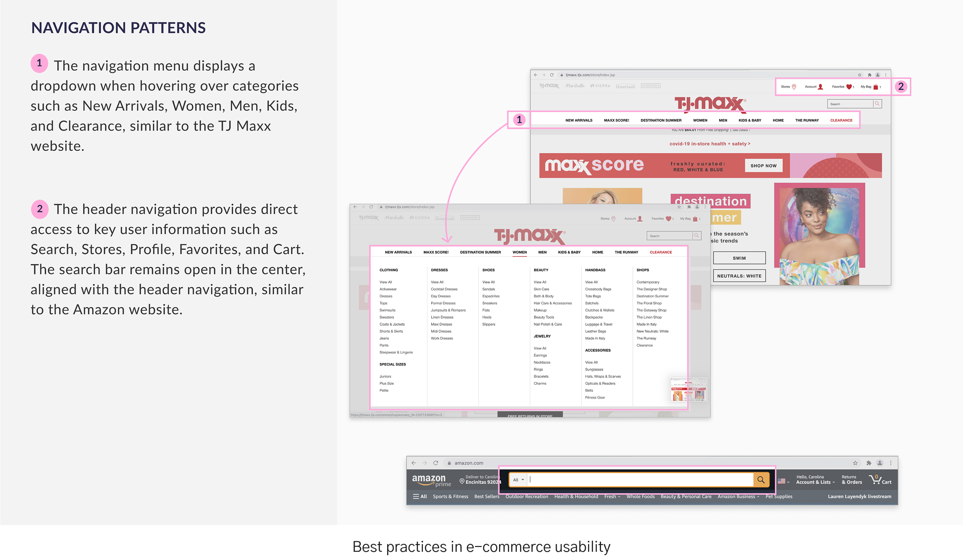Click Cocktail Dresses link in dropdown

coord(444,289)
